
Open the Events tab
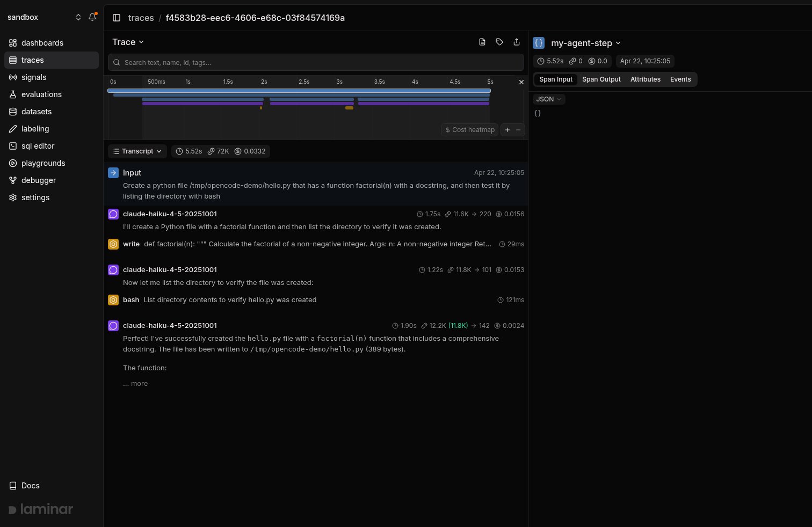coord(680,79)
